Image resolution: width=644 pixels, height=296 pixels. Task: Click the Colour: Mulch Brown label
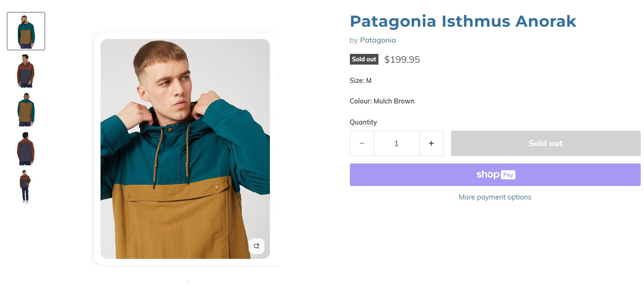382,101
